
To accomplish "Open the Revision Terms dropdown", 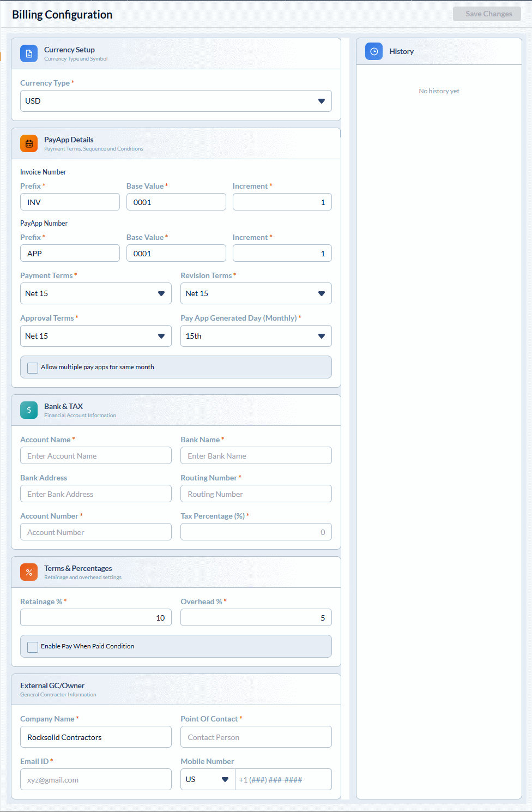I will (256, 293).
